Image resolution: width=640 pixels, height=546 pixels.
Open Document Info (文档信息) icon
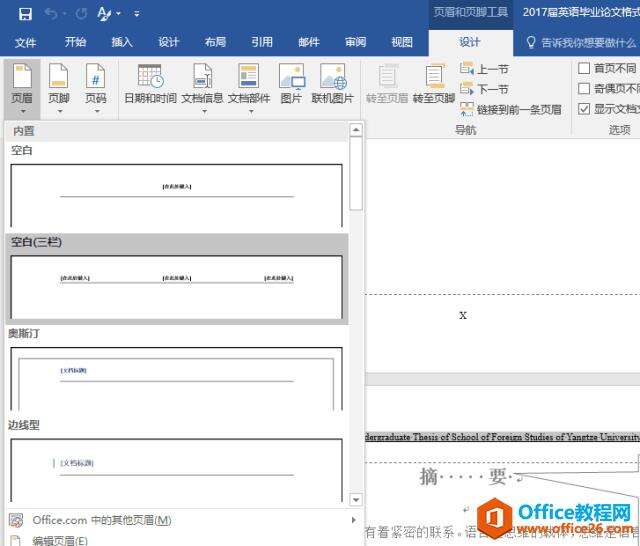[202, 76]
